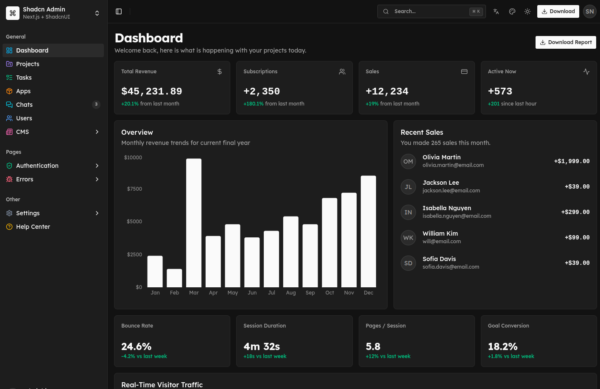This screenshot has height=389, width=600.
Task: Click the Chats bubble icon
Action: (x=9, y=104)
